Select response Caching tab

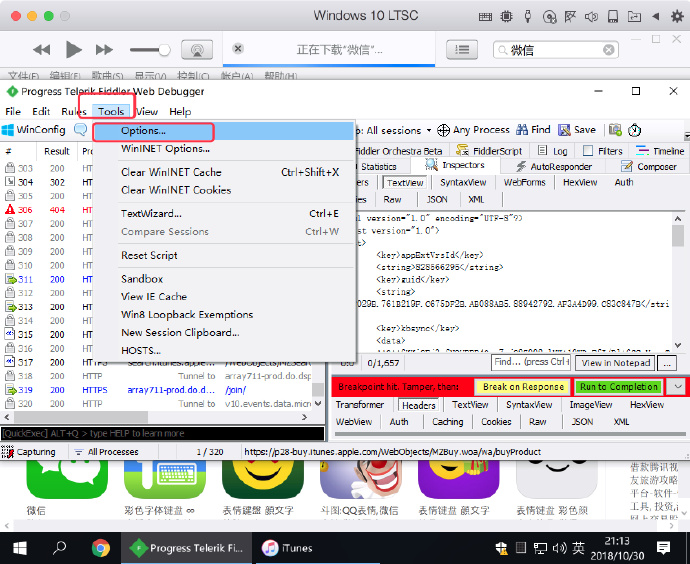[x=447, y=422]
